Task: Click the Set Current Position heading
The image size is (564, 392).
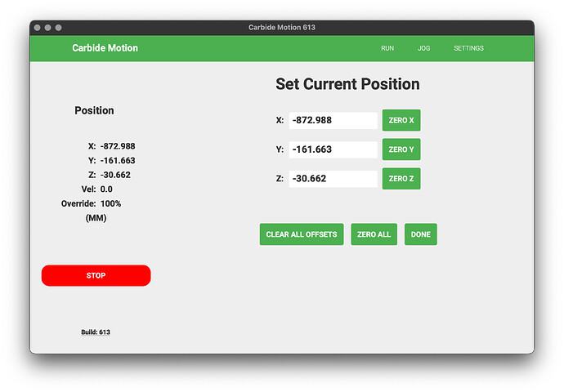Action: pyautogui.click(x=348, y=84)
